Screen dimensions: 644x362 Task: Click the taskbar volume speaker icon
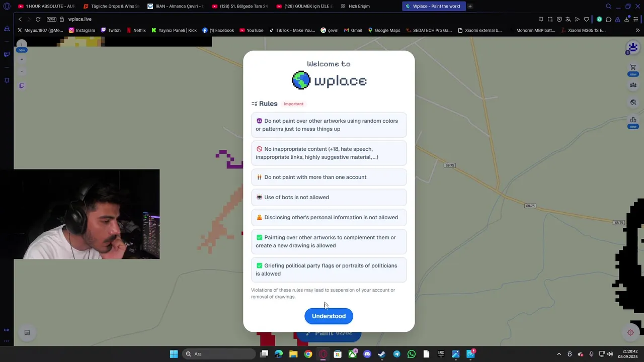[610, 354]
